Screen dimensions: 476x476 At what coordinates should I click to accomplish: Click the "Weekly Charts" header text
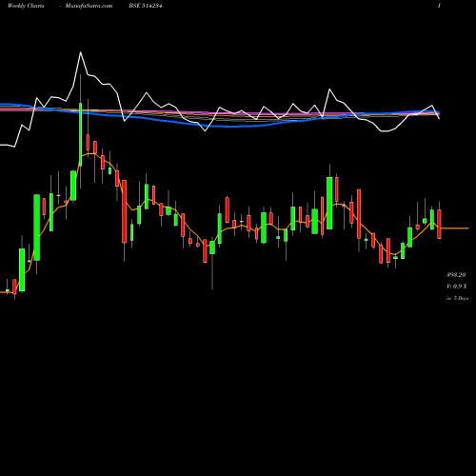(x=26, y=6)
